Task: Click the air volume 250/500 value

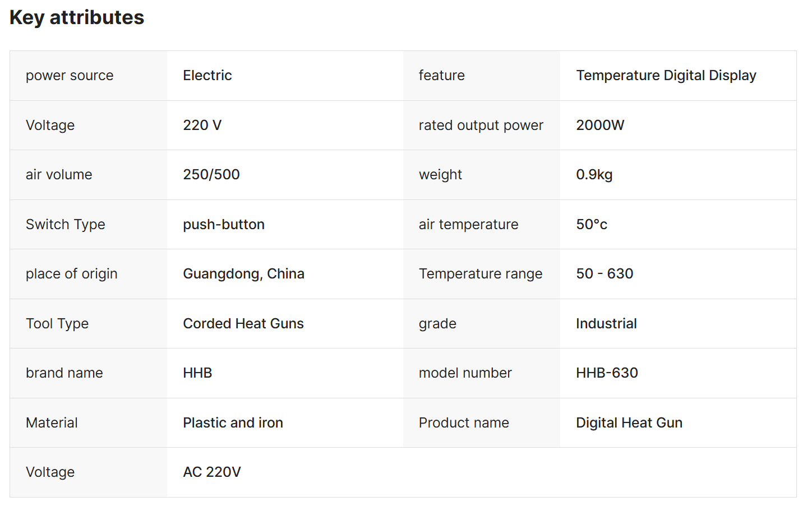Action: (x=211, y=175)
